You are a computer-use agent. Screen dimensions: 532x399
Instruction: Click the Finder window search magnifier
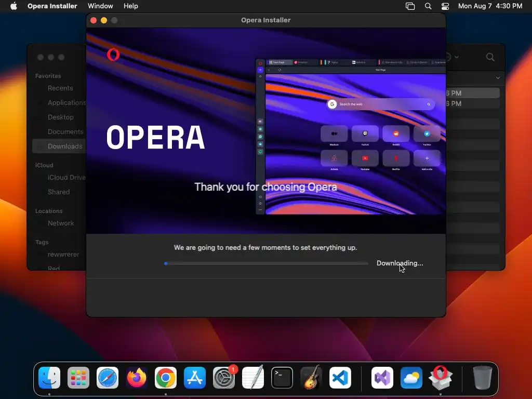coord(490,57)
